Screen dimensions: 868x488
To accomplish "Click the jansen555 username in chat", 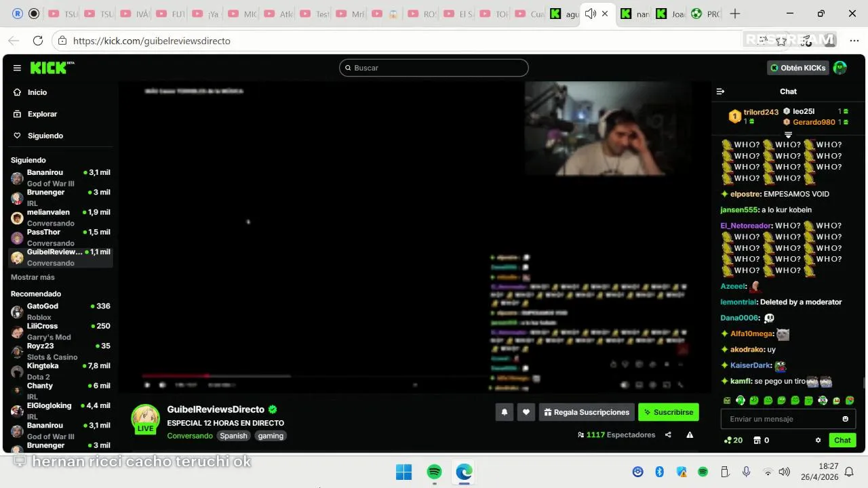I will 738,209.
